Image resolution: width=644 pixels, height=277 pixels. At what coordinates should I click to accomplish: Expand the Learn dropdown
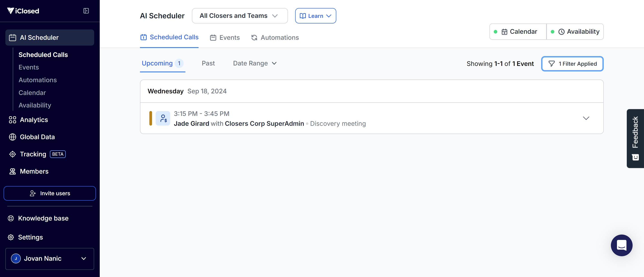tap(315, 16)
